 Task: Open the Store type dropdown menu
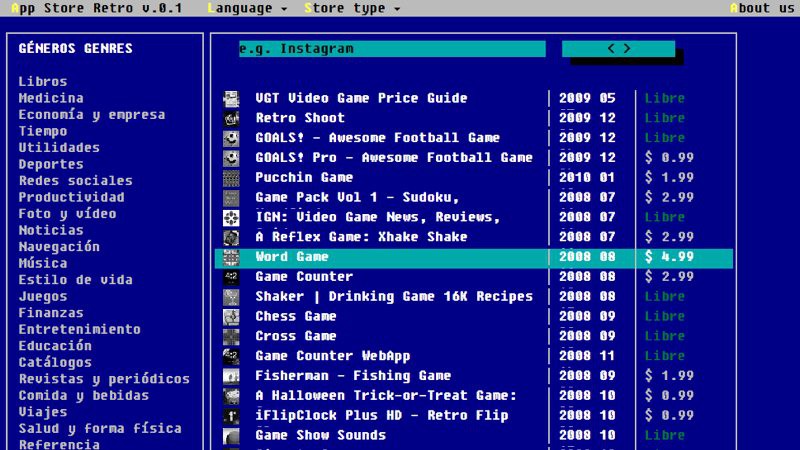[352, 8]
